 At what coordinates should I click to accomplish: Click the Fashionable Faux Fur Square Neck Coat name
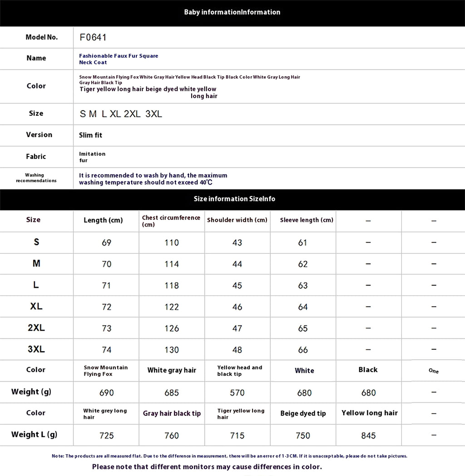(119, 59)
